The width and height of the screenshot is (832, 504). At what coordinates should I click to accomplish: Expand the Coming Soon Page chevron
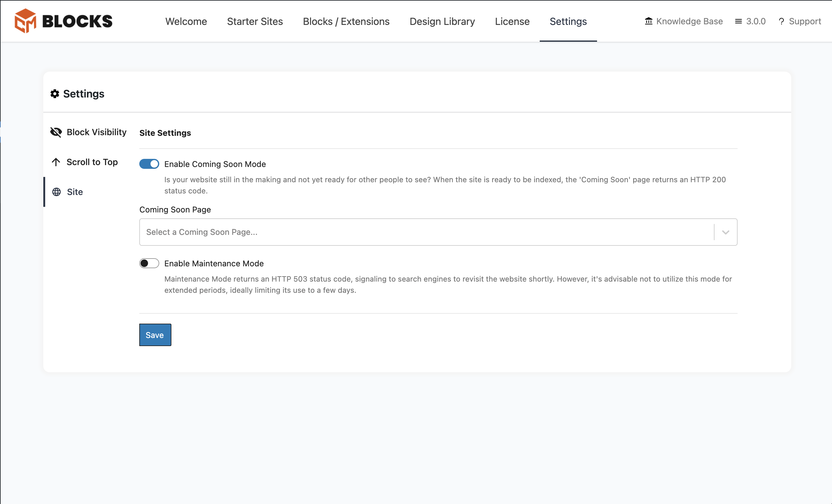(x=725, y=232)
